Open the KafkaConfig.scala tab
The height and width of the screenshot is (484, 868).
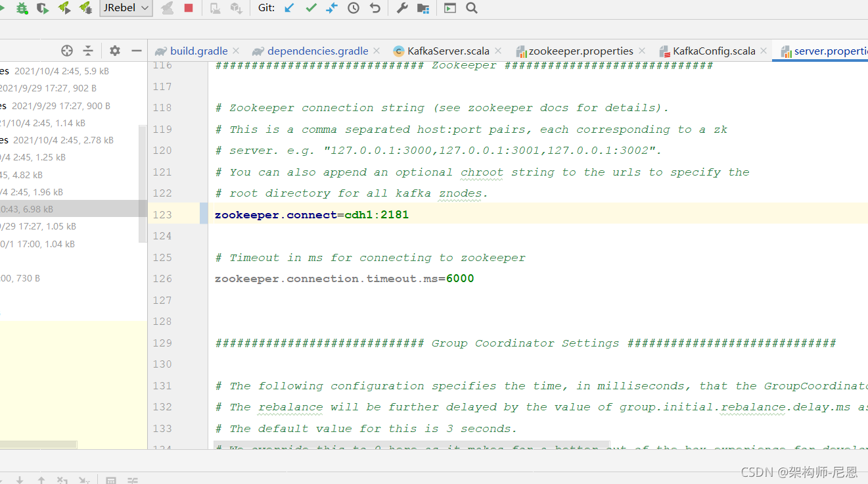[714, 51]
